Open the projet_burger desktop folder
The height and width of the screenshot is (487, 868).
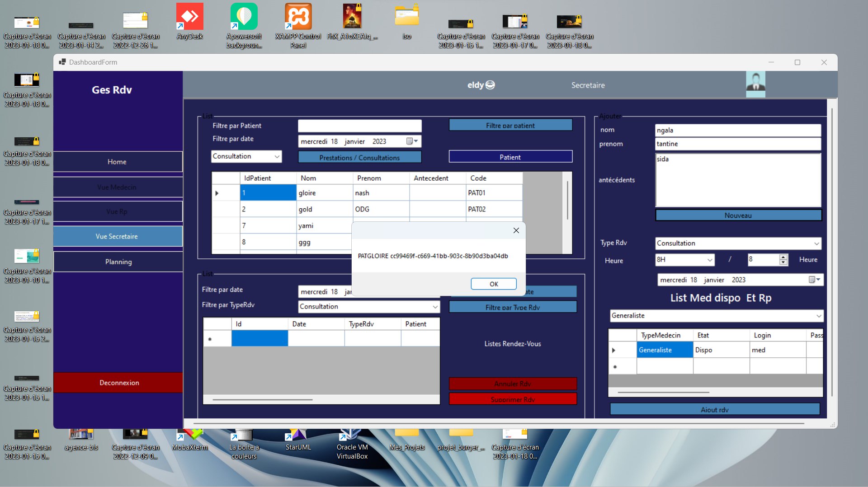pyautogui.click(x=461, y=440)
